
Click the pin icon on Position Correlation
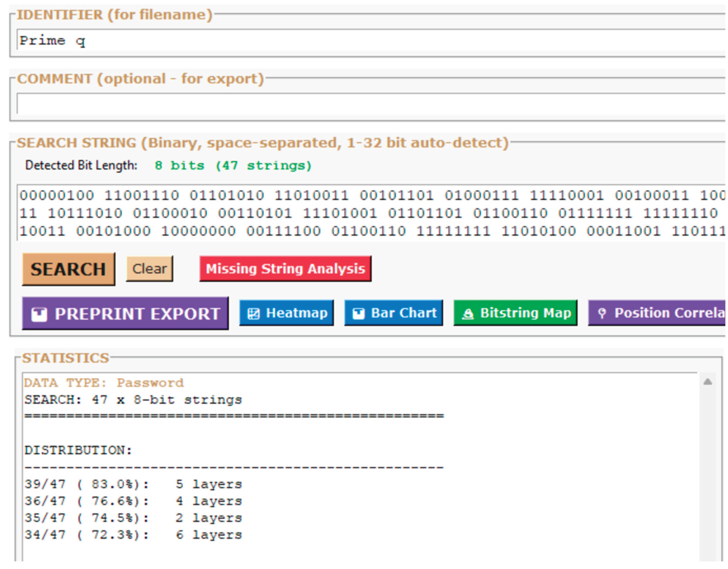pyautogui.click(x=603, y=313)
